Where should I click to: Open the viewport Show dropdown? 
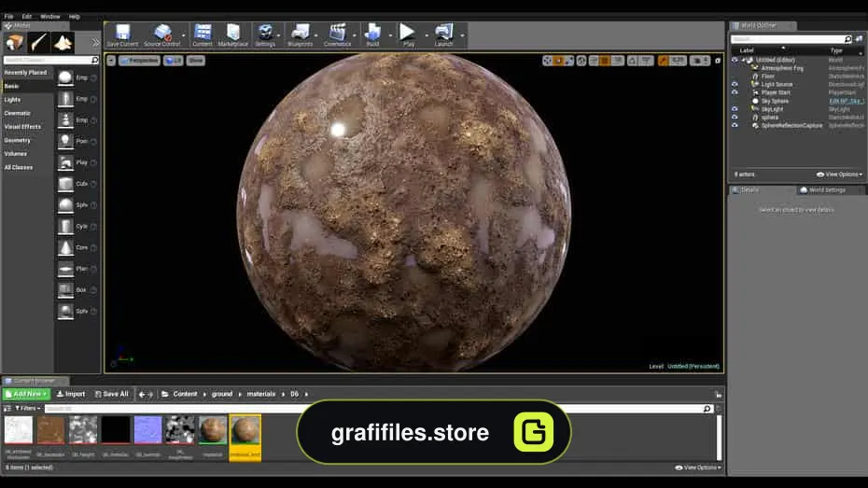(195, 61)
